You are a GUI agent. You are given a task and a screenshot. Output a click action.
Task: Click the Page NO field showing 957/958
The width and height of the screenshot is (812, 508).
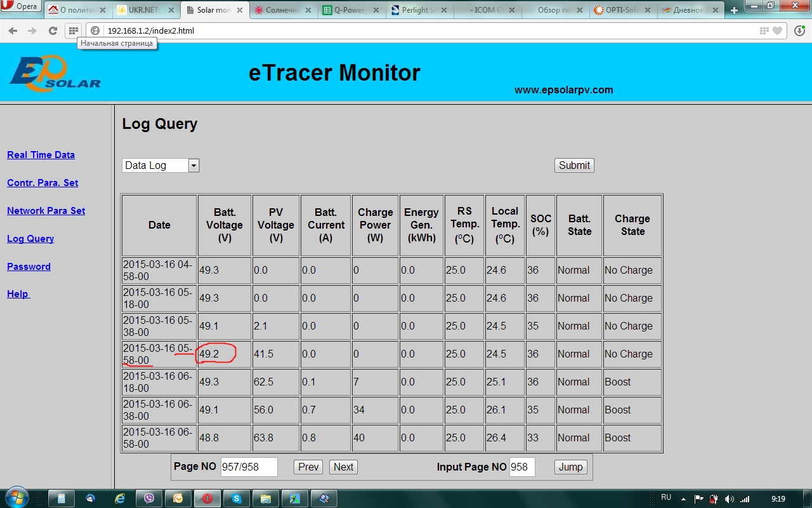pyautogui.click(x=249, y=467)
